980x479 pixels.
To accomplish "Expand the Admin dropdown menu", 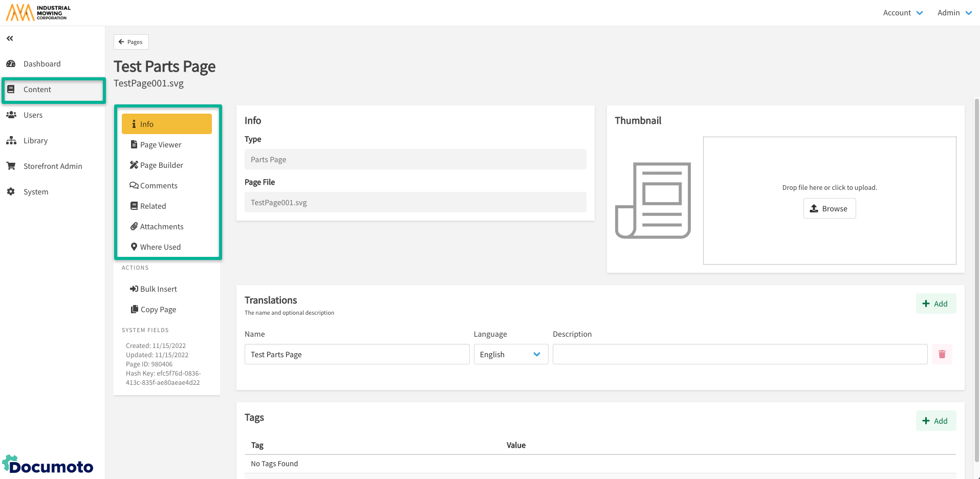I will (x=954, y=13).
